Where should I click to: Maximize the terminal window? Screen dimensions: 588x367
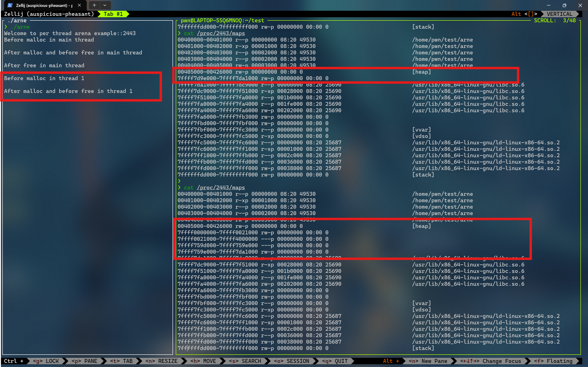pos(564,5)
